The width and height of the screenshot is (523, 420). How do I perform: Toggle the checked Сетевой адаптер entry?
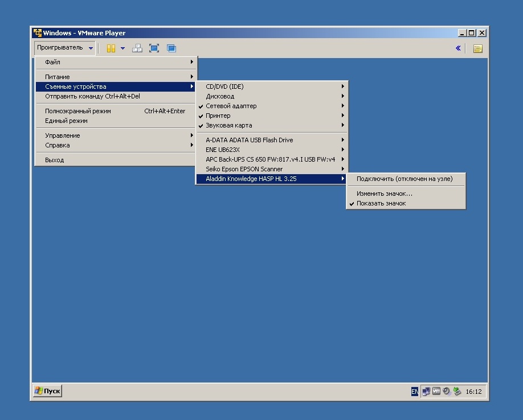point(231,106)
